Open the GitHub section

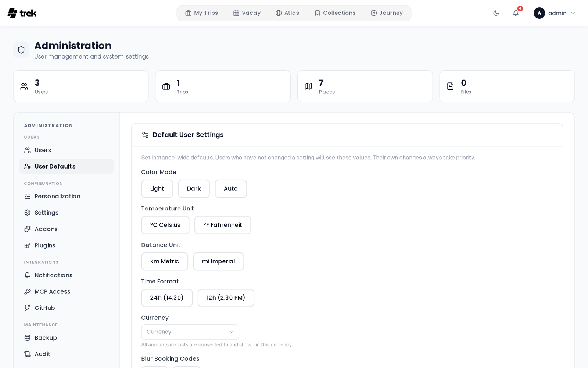click(66, 308)
